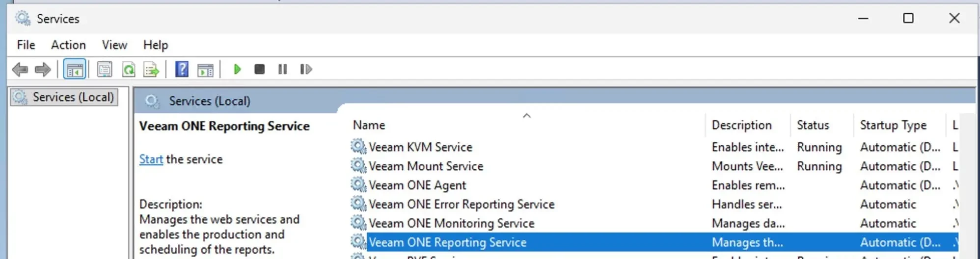Select Veeam ONE Error Reporting Service row
Image resolution: width=980 pixels, height=259 pixels.
point(654,204)
